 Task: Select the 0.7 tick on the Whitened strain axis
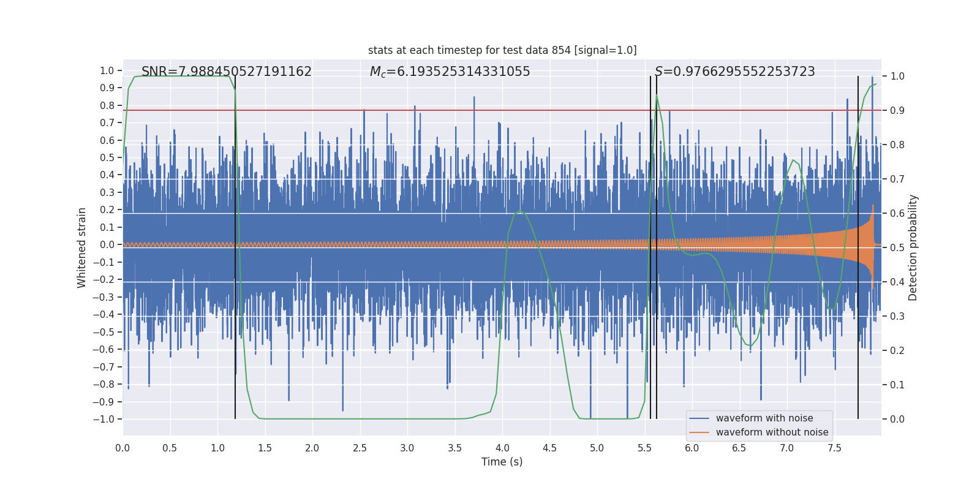tap(107, 123)
